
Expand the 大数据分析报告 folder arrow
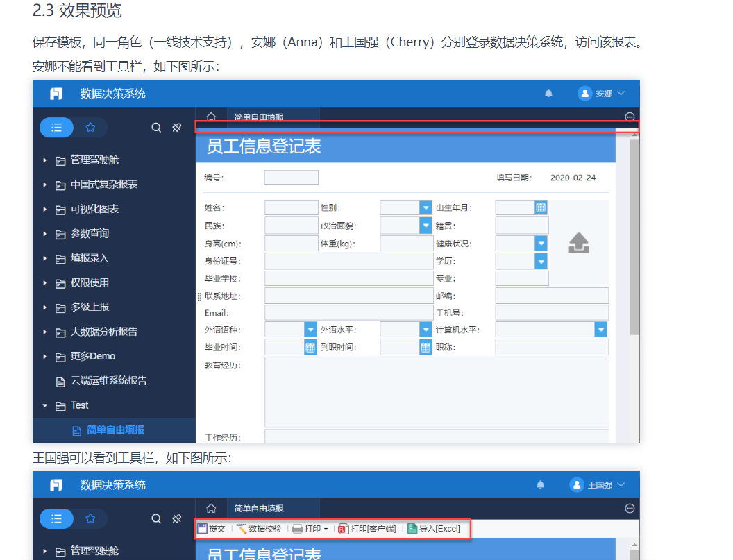pos(45,332)
